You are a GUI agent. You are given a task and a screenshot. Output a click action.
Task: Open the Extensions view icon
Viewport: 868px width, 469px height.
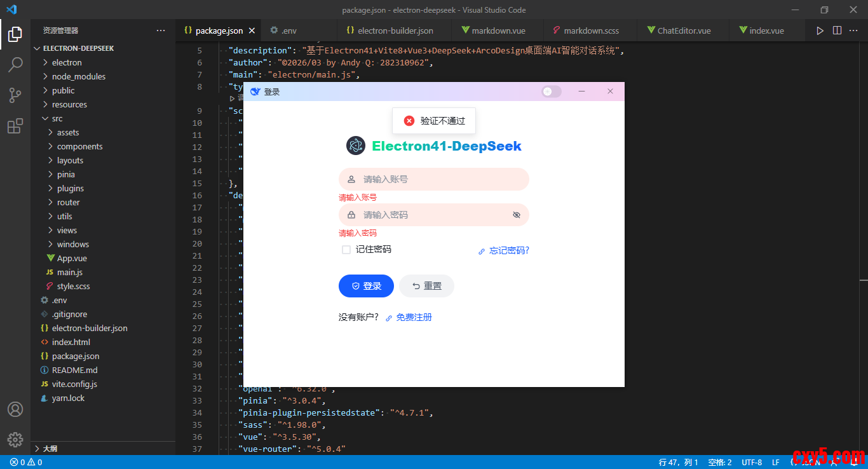[x=15, y=126]
